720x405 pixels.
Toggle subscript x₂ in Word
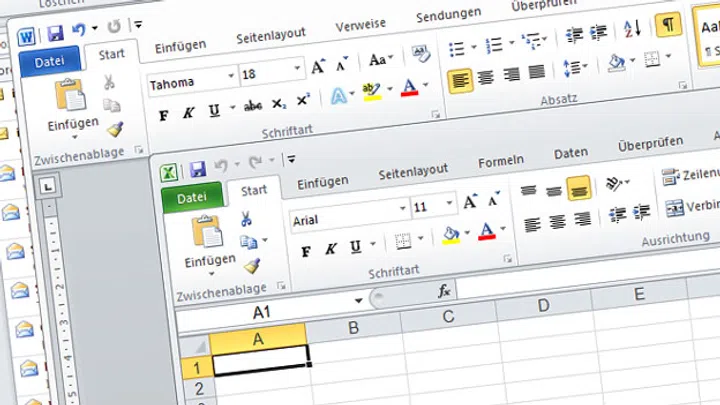point(278,104)
